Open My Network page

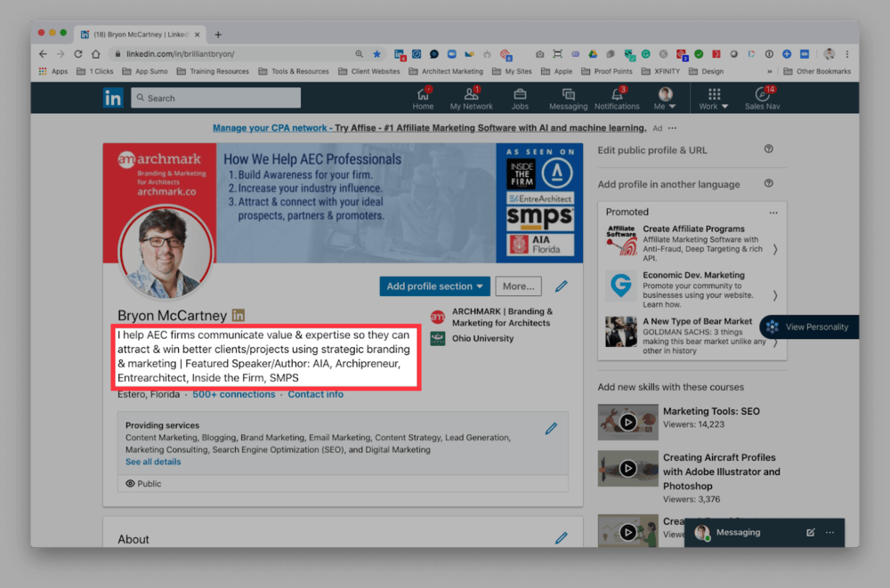471,98
